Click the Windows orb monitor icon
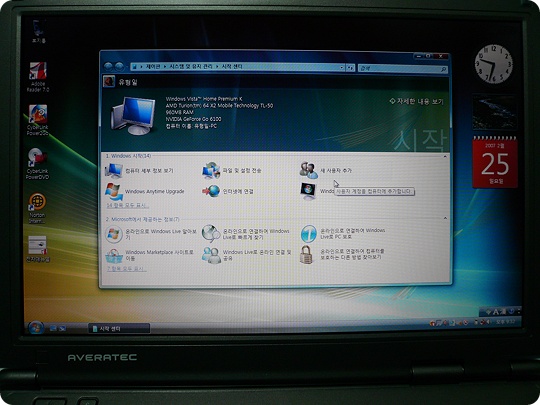This screenshot has height=405, width=540. [x=308, y=191]
